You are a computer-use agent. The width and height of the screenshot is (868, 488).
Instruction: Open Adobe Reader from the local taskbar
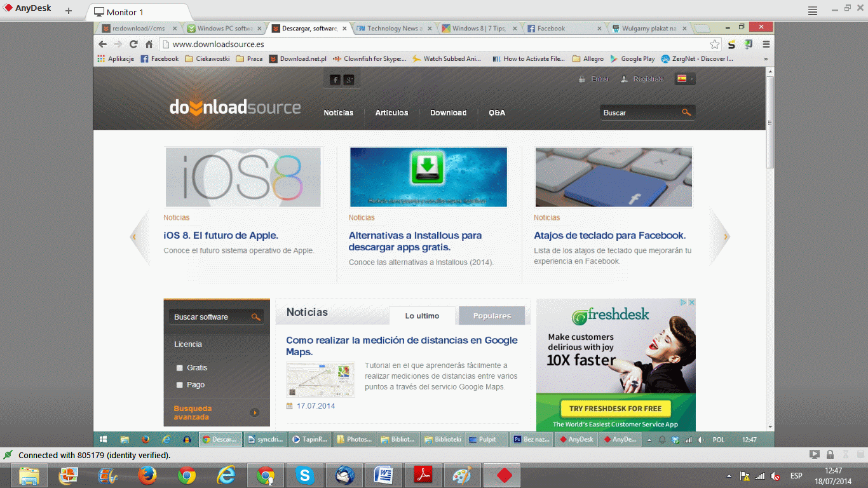pyautogui.click(x=424, y=475)
